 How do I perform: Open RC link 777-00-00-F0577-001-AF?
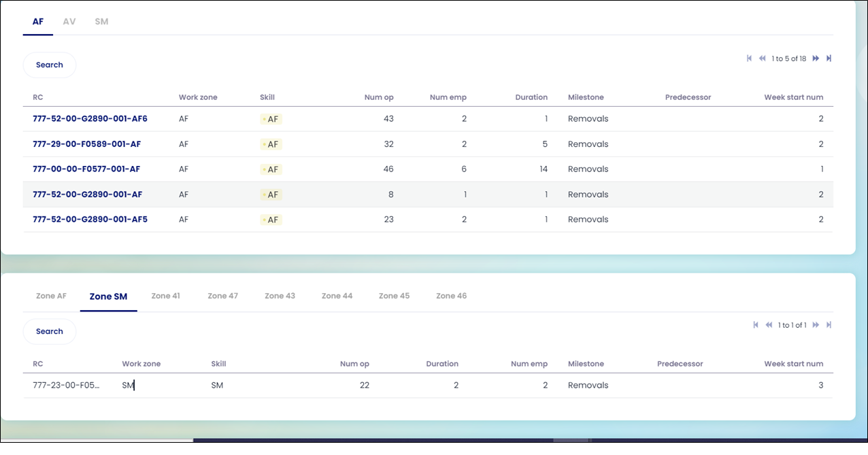pos(86,169)
